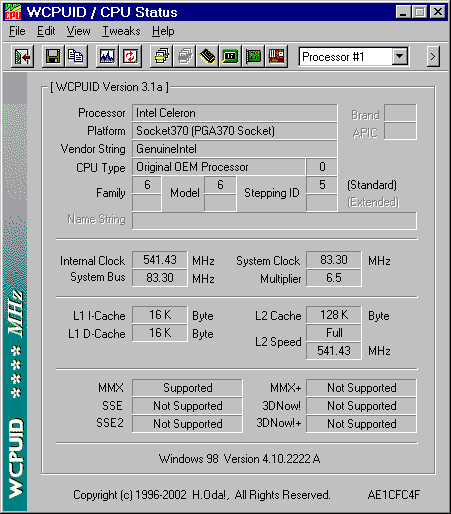This screenshot has width=451, height=514.
Task: Click the Vendor String 'GenuineIntel'
Action: [x=235, y=149]
